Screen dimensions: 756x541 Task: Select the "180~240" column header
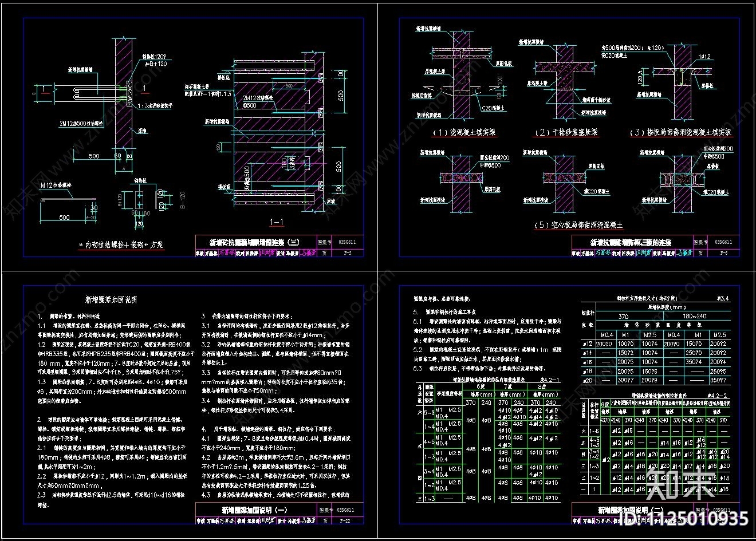click(x=694, y=317)
